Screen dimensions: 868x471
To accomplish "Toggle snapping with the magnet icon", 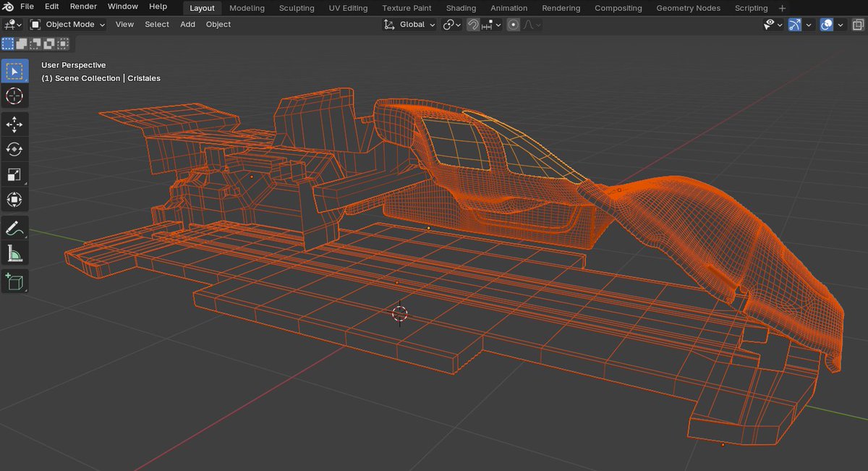I will [x=472, y=25].
